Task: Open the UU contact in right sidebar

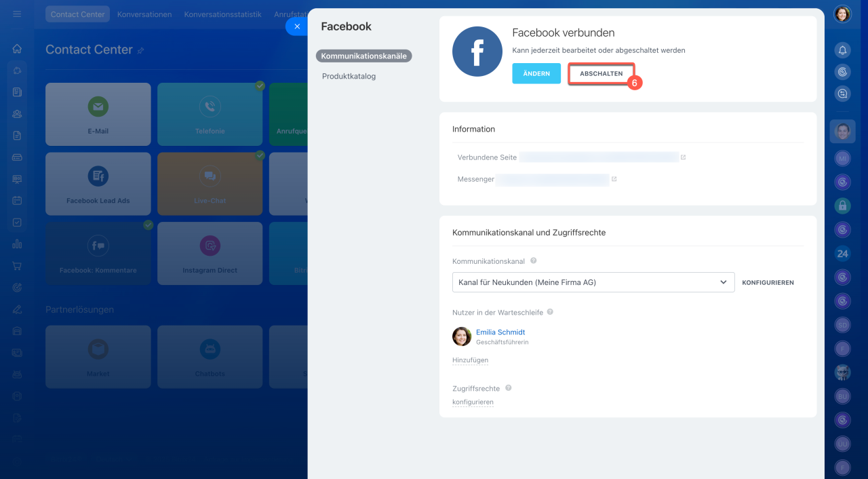Action: point(842,444)
